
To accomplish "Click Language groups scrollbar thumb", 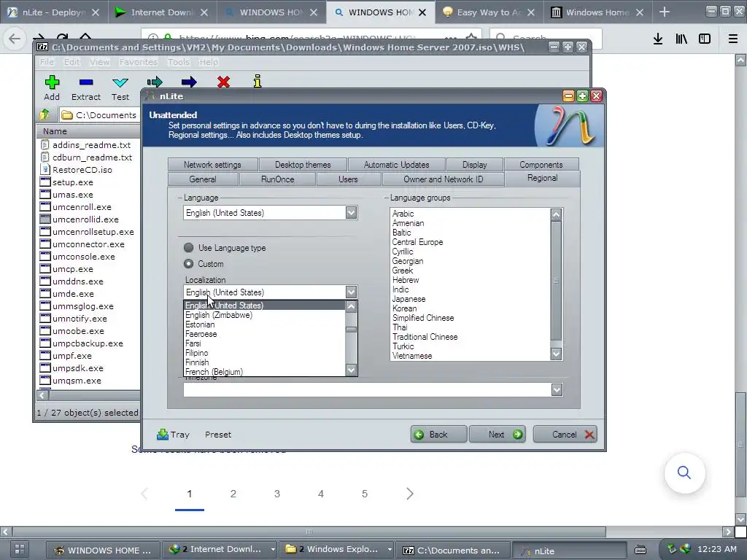I will pos(556,281).
